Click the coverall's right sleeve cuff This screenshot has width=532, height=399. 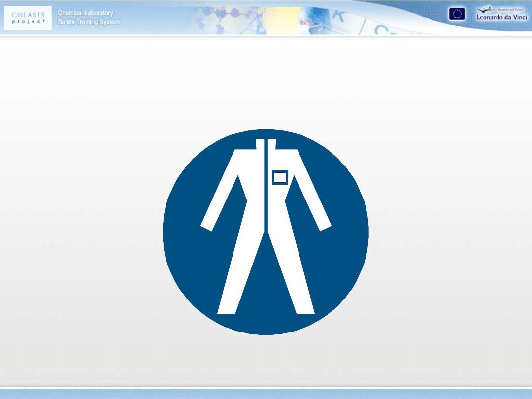325,227
